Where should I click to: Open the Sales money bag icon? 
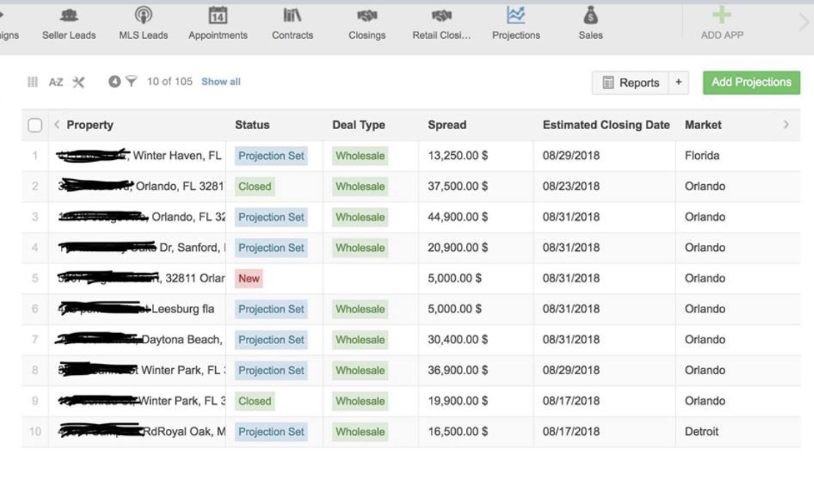[x=590, y=16]
